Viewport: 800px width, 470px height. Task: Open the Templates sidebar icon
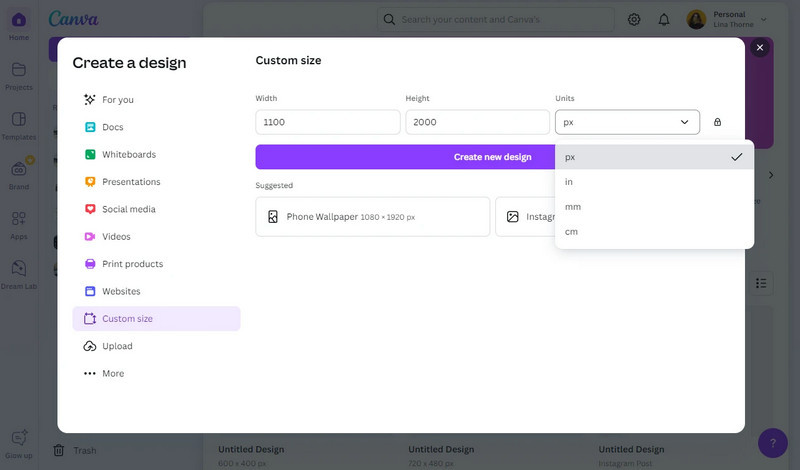pos(18,120)
